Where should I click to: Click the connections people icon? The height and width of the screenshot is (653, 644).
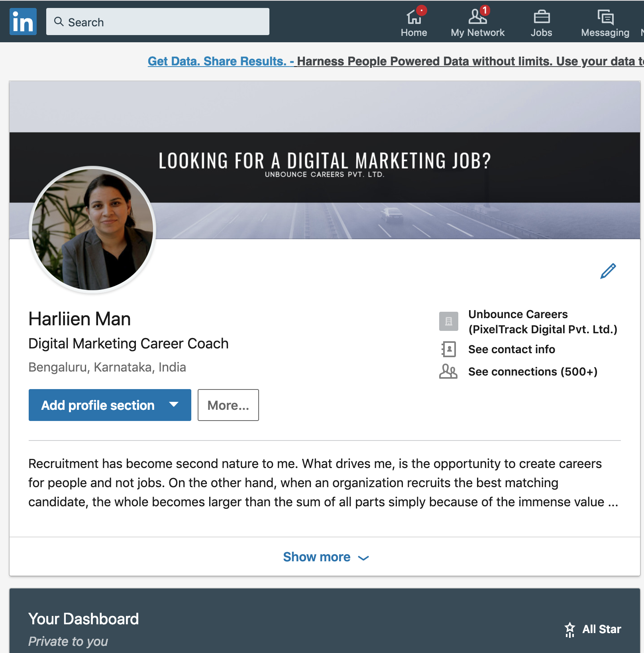pos(448,372)
